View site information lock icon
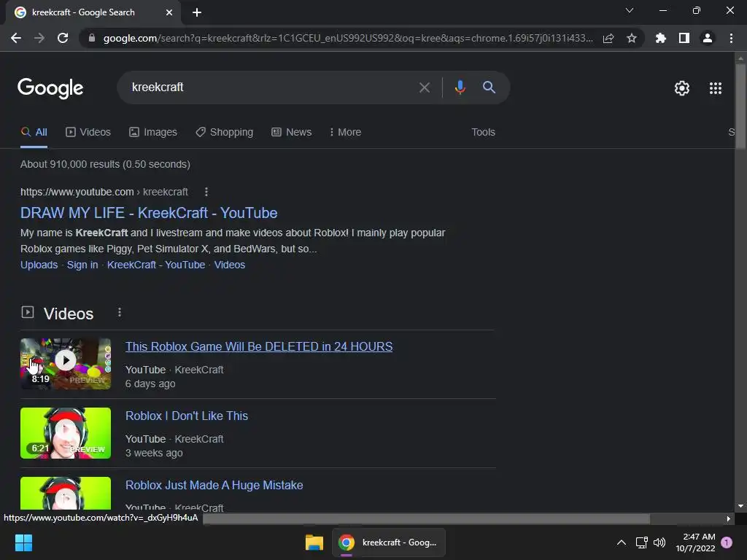This screenshot has height=560, width=747. pyautogui.click(x=92, y=38)
